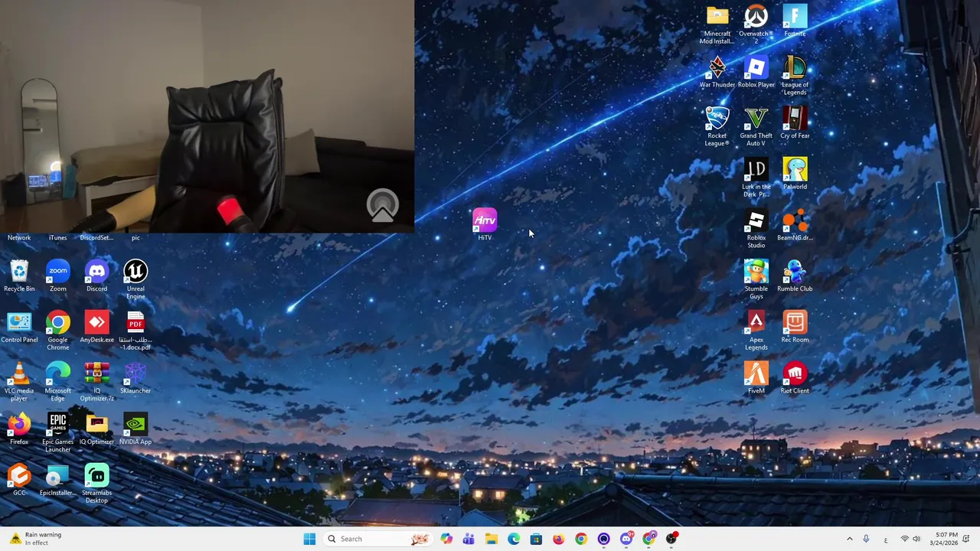Launch Apex Legends
980x551 pixels.
click(x=756, y=331)
